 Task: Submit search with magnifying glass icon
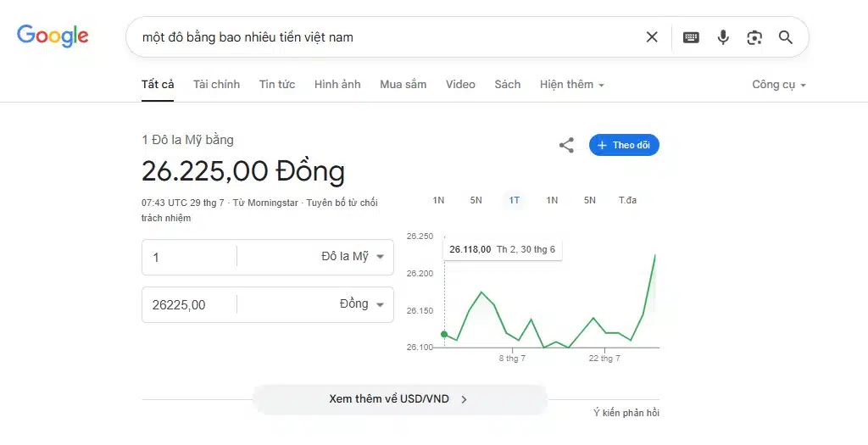coord(786,37)
